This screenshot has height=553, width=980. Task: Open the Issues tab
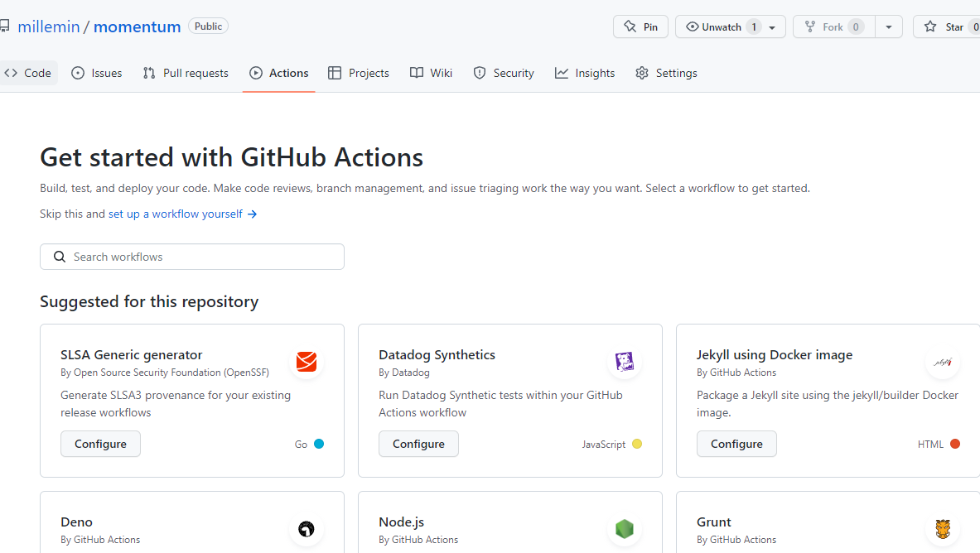point(97,73)
